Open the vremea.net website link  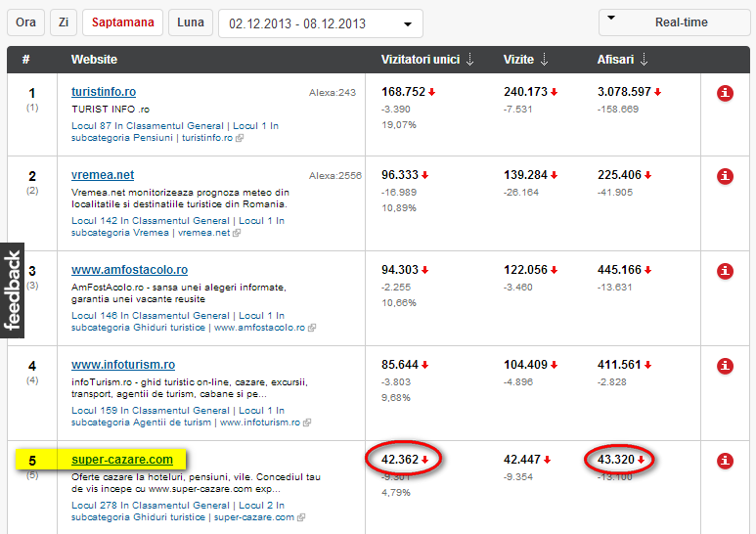pyautogui.click(x=103, y=176)
